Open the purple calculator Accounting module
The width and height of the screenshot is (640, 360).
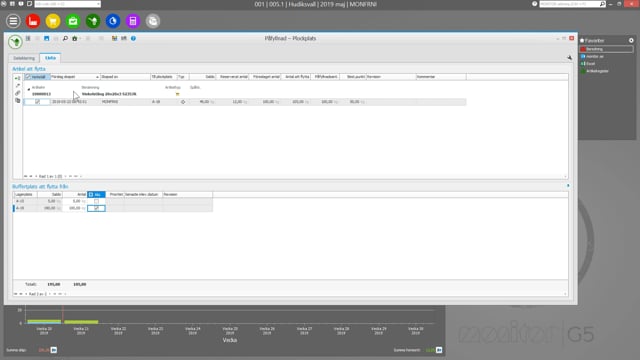(133, 21)
